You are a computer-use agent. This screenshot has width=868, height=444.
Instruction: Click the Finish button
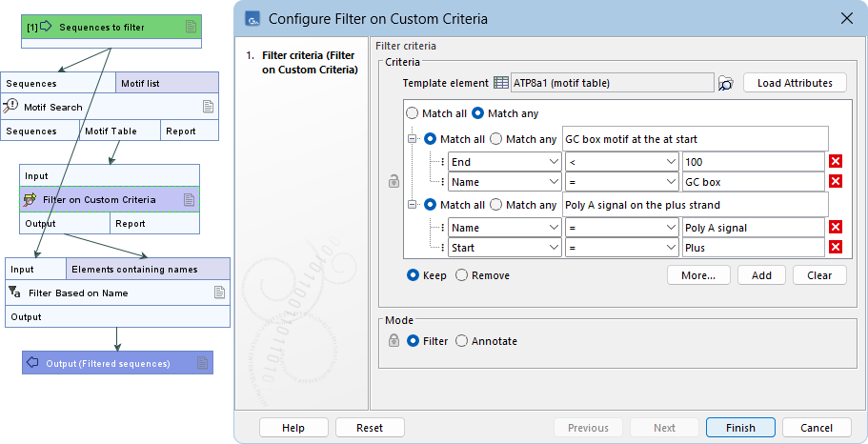pyautogui.click(x=740, y=428)
